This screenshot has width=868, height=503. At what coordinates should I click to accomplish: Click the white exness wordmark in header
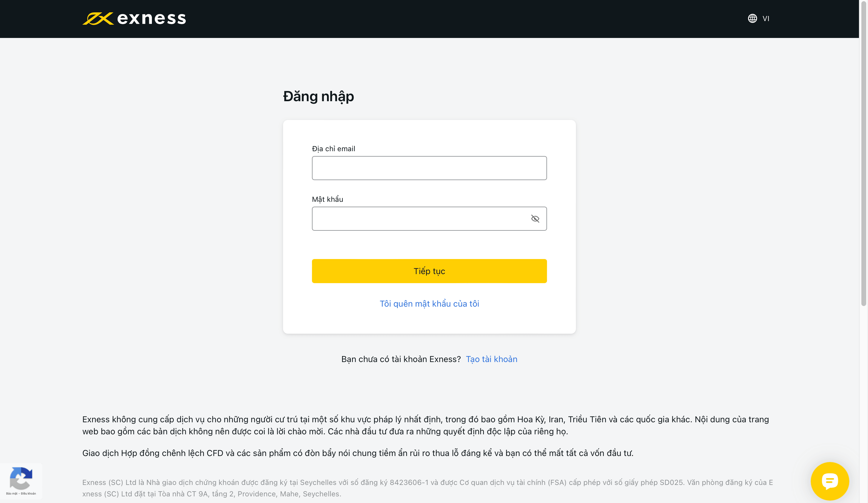click(152, 19)
